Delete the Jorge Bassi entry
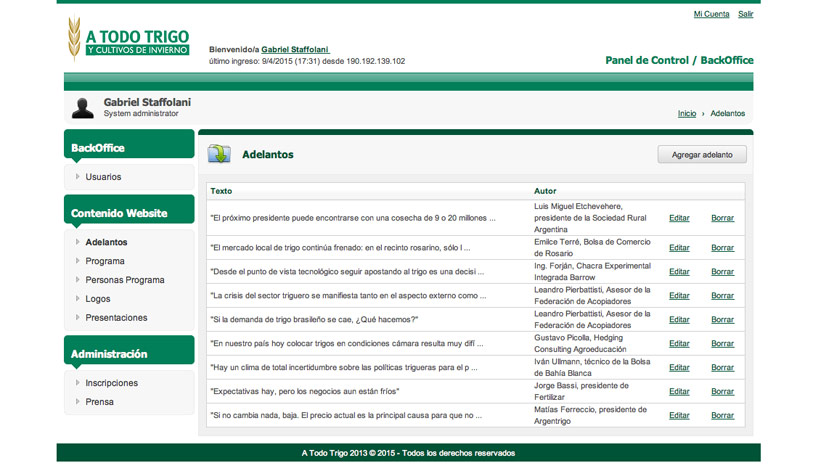 [x=722, y=391]
